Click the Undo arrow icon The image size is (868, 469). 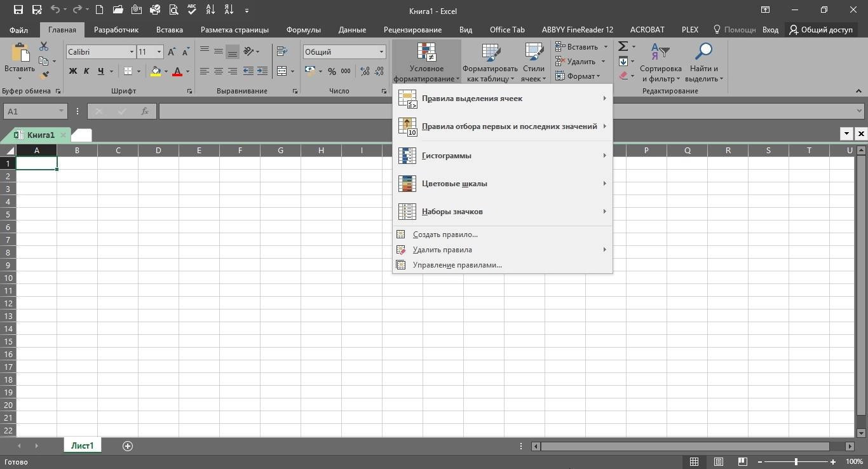[x=55, y=10]
